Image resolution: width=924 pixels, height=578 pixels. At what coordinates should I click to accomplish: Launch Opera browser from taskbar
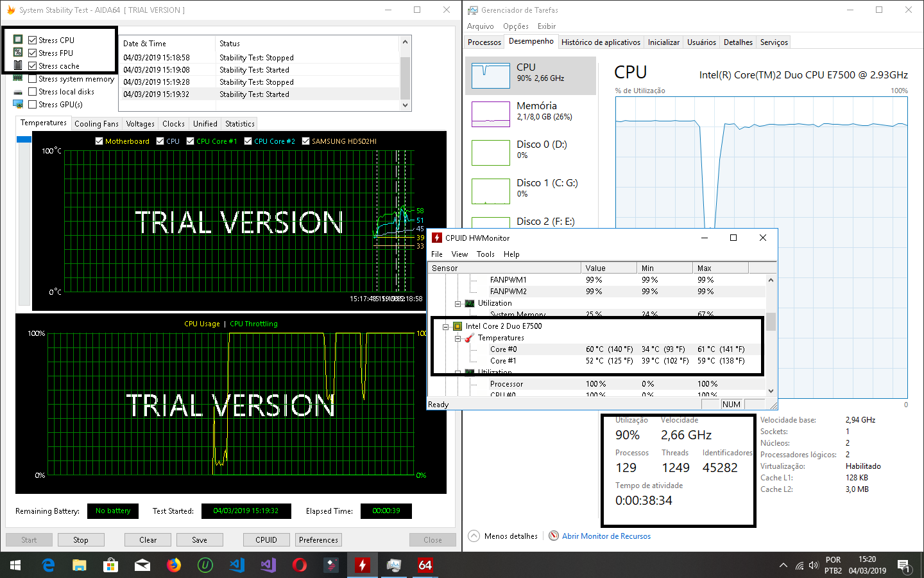coord(300,565)
